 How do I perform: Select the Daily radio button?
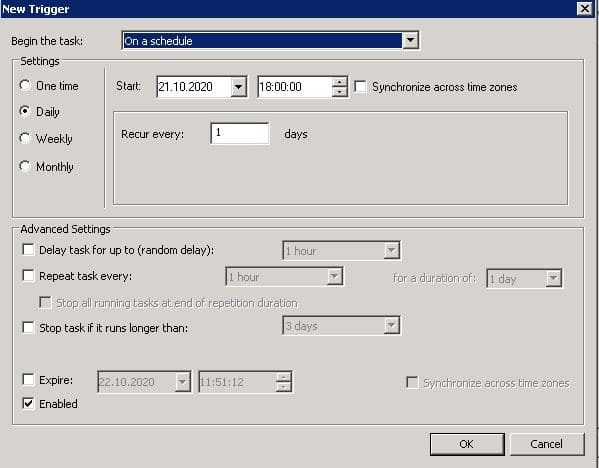25,111
